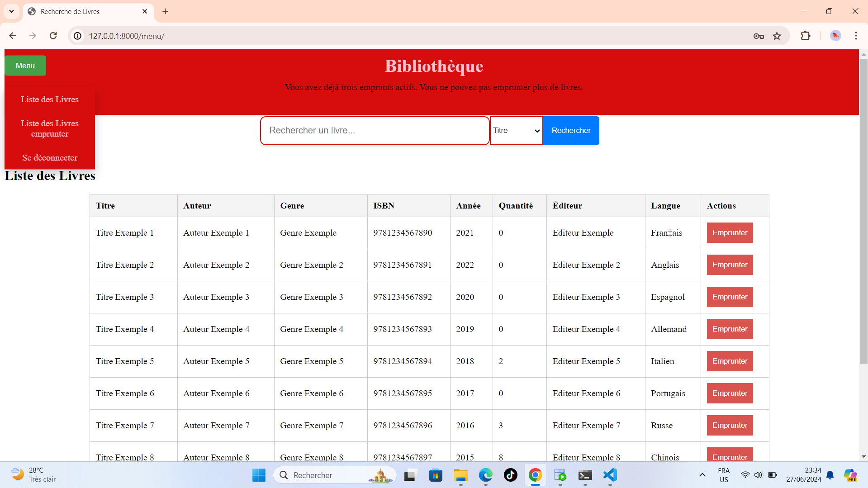Bookmark the page with the star icon
Viewport: 868px width, 488px height.
[778, 36]
